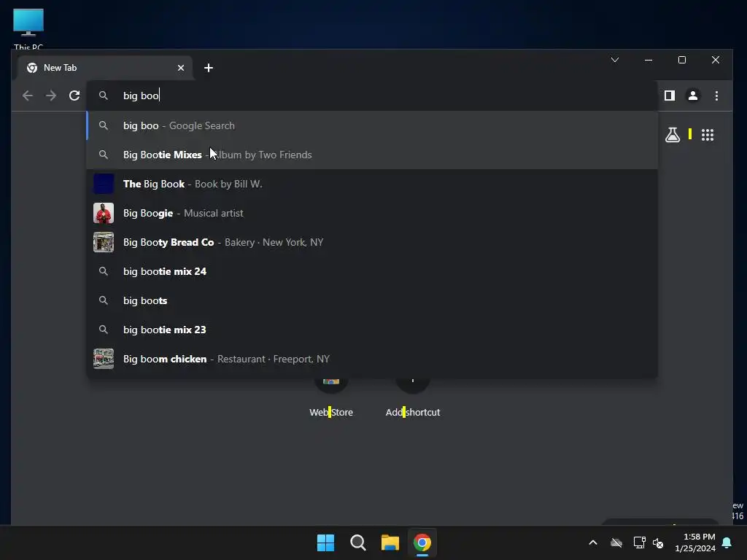The height and width of the screenshot is (560, 747).
Task: Click the back navigation arrow
Action: [28, 96]
